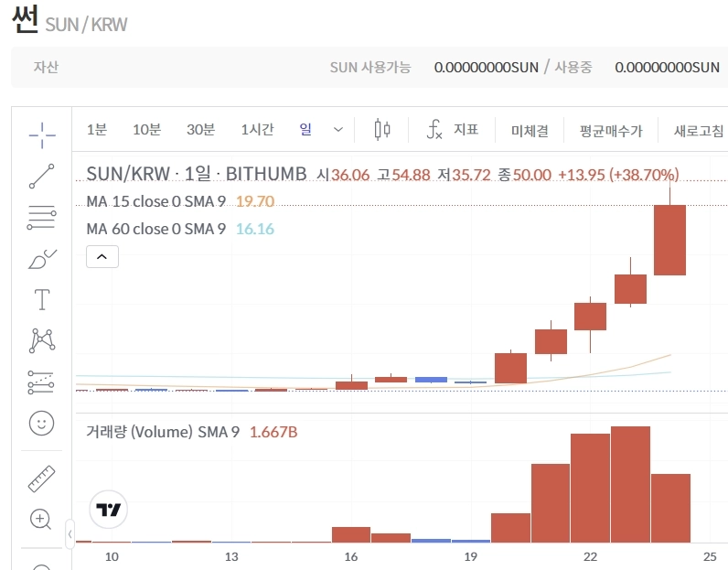Click the 자산 assets label
Viewport: 728px width, 570px height.
[46, 67]
